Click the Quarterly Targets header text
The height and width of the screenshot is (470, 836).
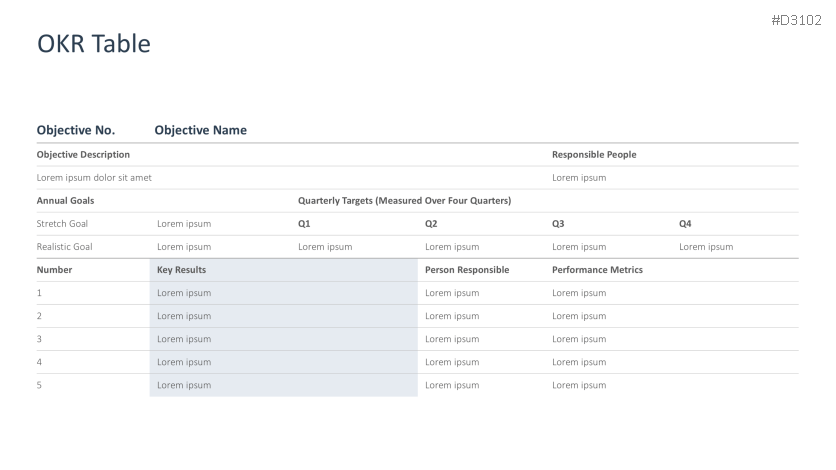coord(404,201)
